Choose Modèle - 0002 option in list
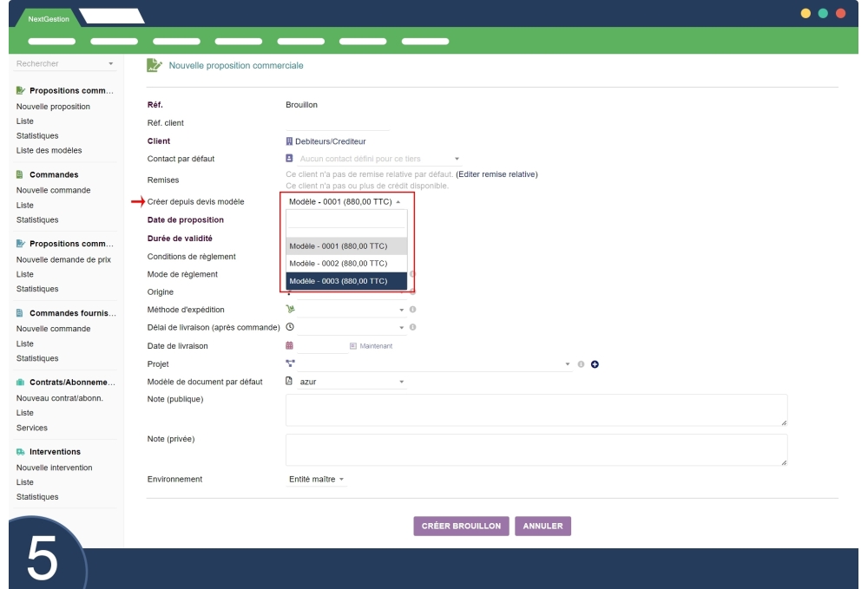 346,263
